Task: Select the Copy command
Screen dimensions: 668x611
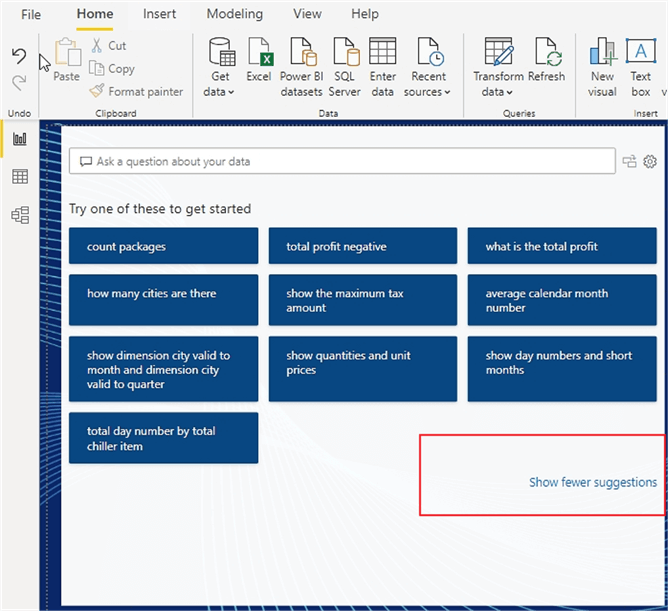Action: point(112,69)
